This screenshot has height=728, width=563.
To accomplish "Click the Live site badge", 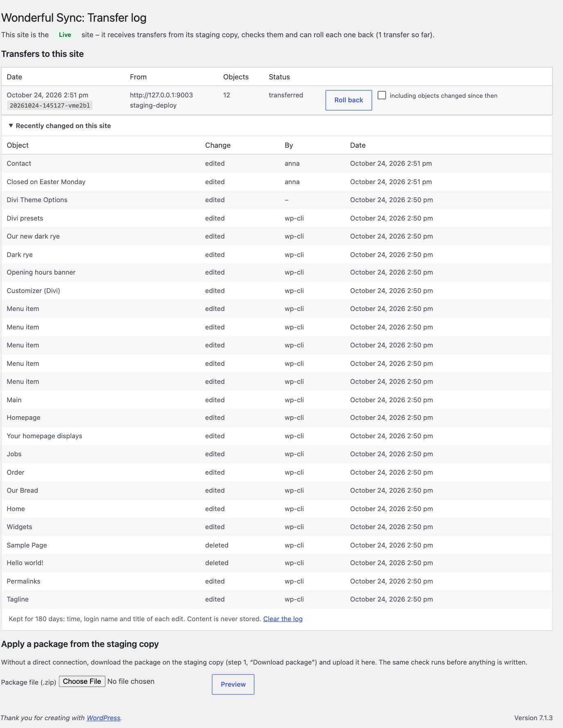I will pos(65,35).
